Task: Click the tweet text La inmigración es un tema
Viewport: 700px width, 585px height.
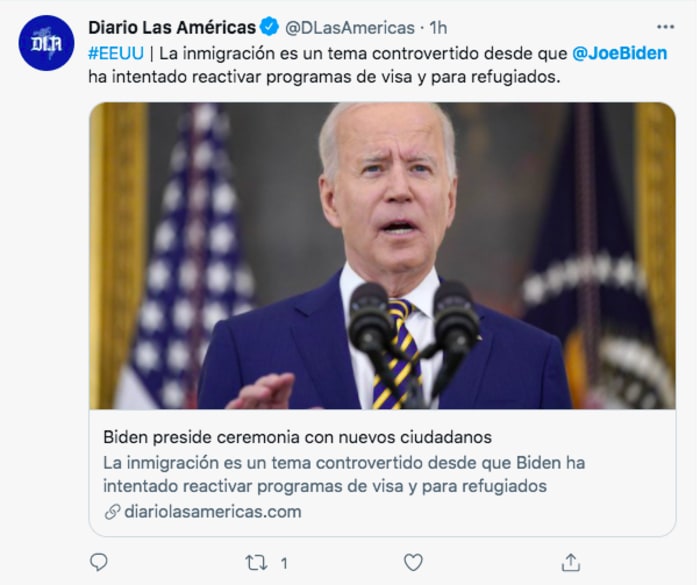Action: pyautogui.click(x=363, y=54)
